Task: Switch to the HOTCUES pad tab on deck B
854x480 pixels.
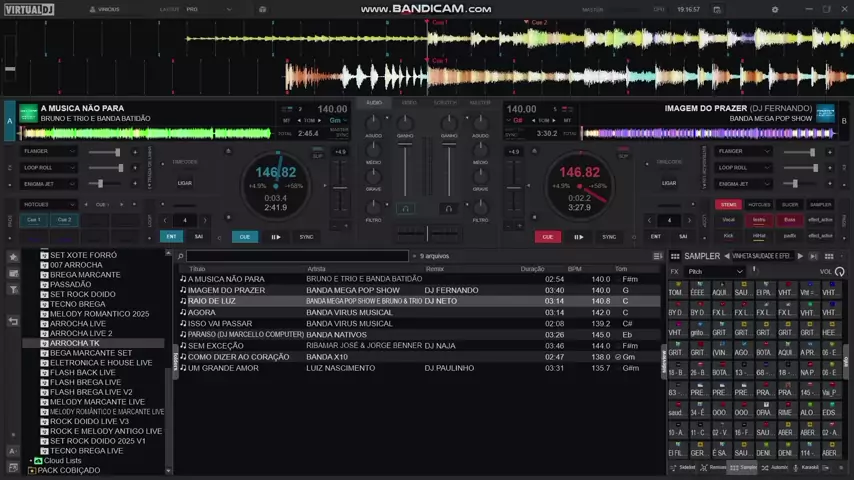Action: coord(759,204)
